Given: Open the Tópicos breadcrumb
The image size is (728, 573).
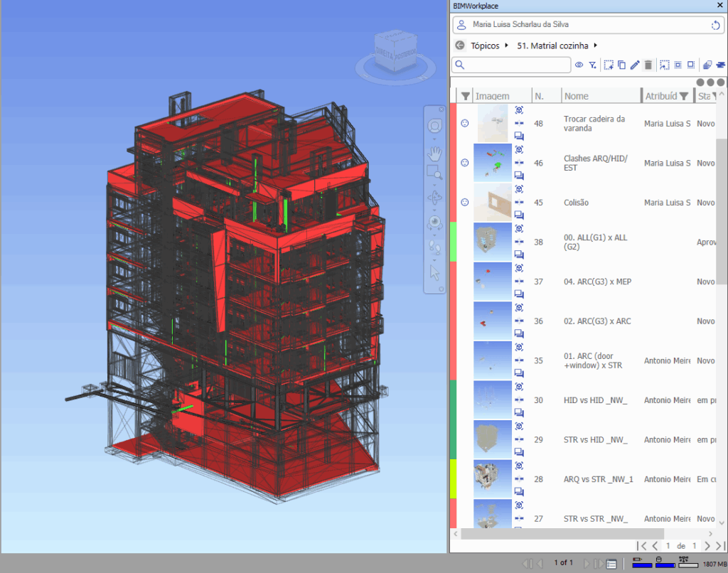Looking at the screenshot, I should 485,45.
